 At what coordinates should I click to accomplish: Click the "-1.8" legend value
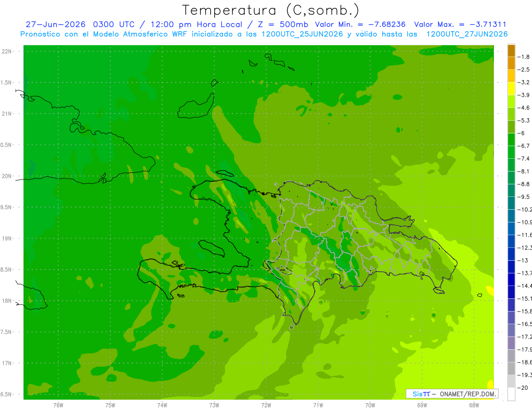[524, 57]
